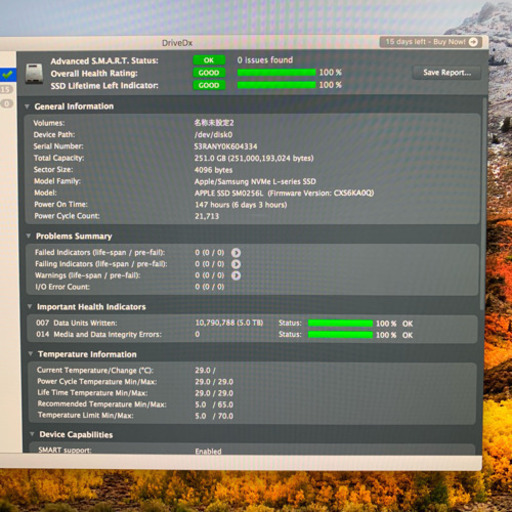Click GOOD badge for Overall Health Rating

(209, 73)
